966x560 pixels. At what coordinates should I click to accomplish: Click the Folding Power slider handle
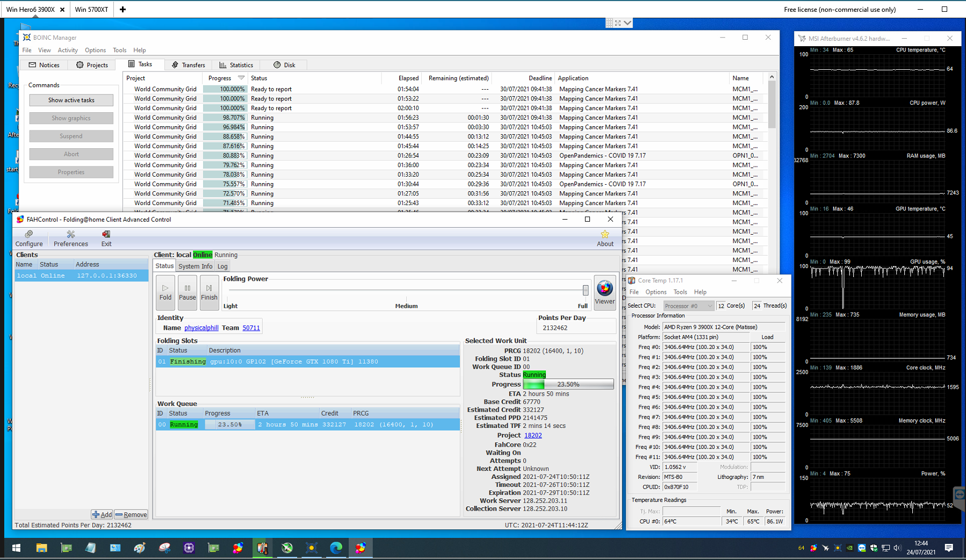(585, 290)
